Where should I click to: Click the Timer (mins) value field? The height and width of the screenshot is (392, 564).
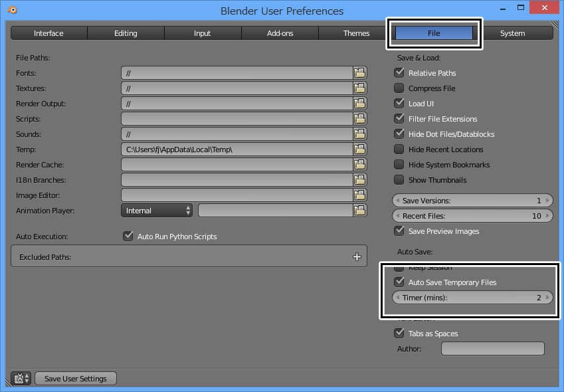coord(472,298)
